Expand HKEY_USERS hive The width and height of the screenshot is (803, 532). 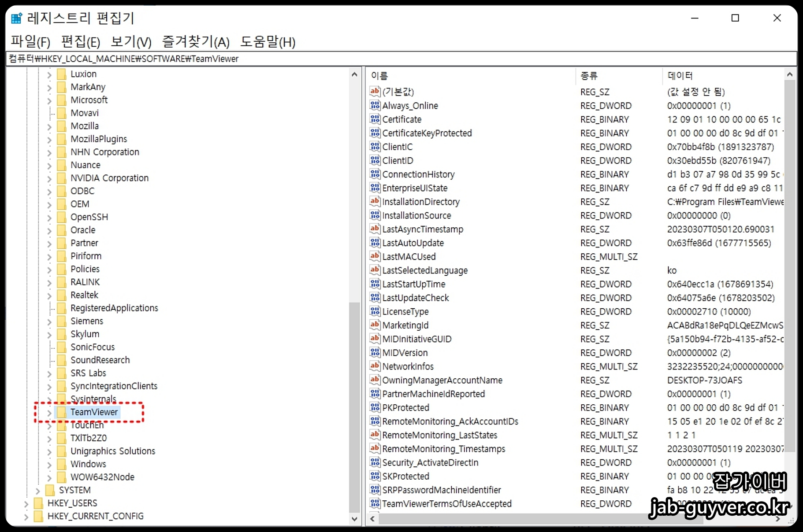tap(26, 503)
